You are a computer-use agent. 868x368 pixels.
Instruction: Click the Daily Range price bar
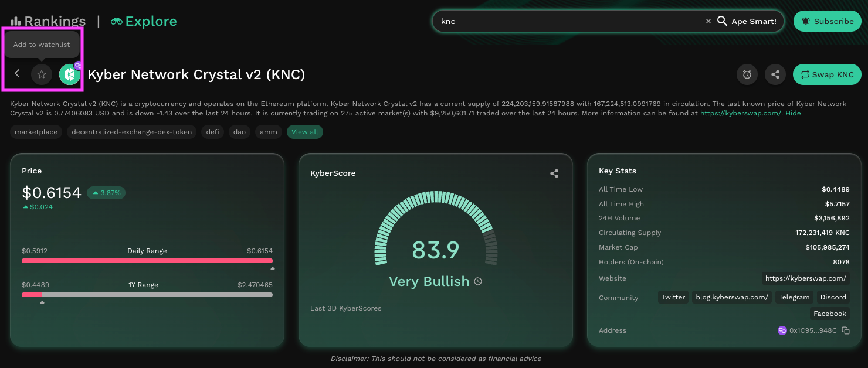click(147, 261)
